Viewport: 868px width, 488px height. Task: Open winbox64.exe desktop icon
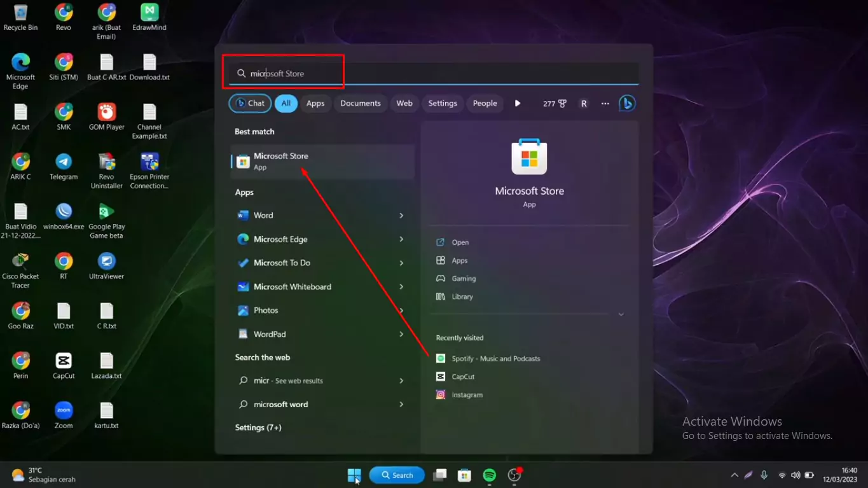tap(64, 216)
